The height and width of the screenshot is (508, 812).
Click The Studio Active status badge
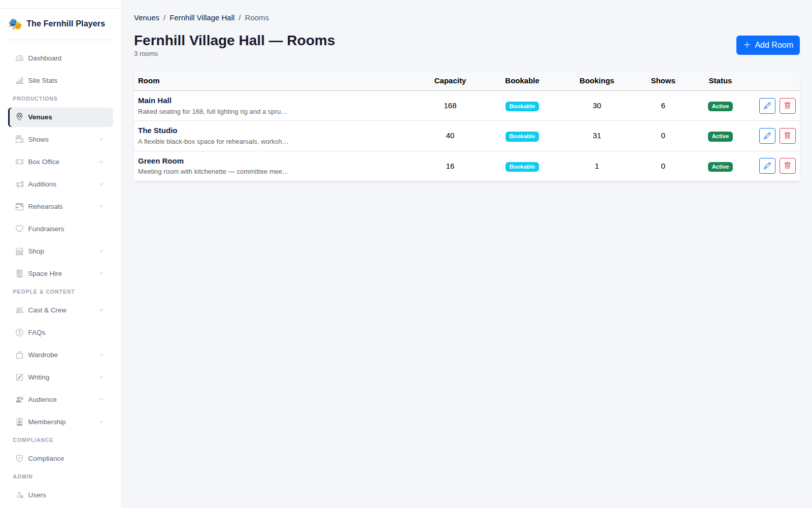(720, 136)
